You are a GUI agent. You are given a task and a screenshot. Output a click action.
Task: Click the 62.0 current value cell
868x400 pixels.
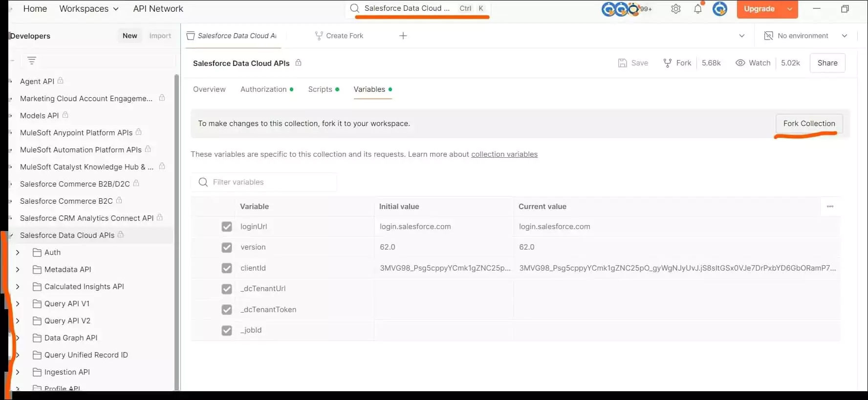point(677,247)
